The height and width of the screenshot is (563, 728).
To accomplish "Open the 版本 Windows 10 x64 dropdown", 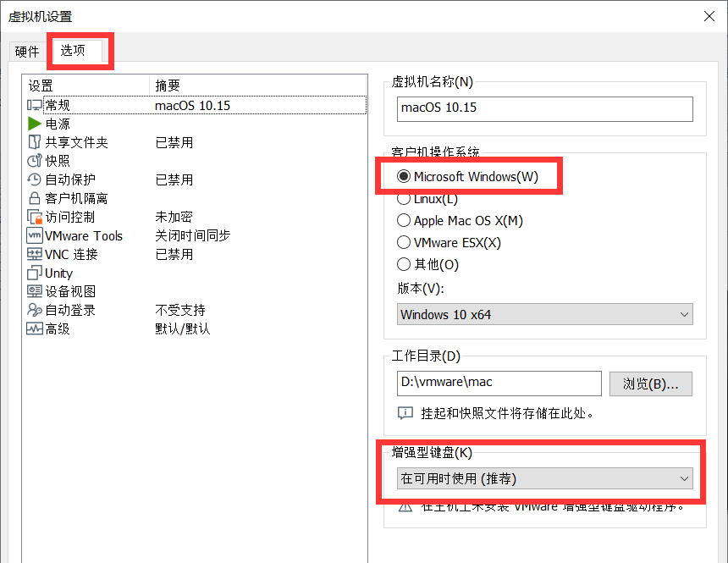I will [544, 314].
